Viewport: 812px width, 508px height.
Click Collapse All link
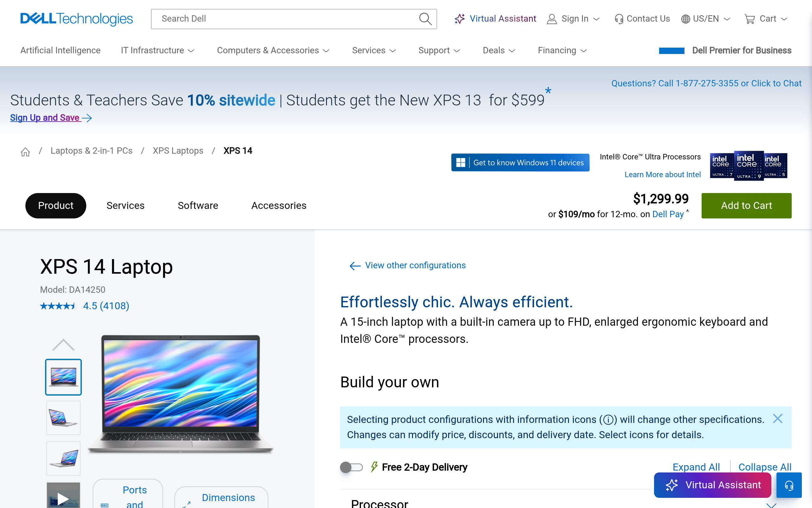(x=765, y=467)
